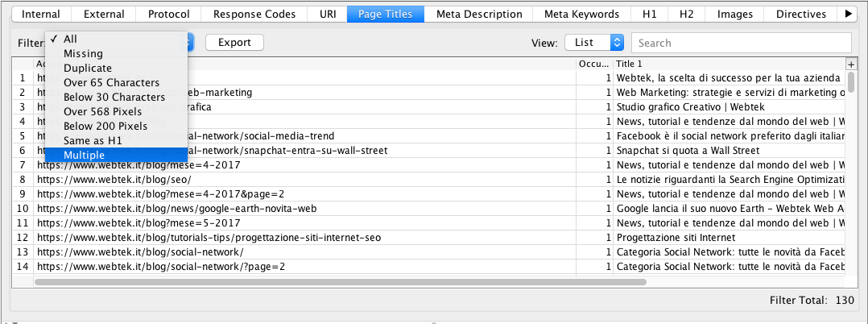The width and height of the screenshot is (868, 324).
Task: Click title 'Le notizie riguardanti la Search Engine'
Action: tap(730, 180)
